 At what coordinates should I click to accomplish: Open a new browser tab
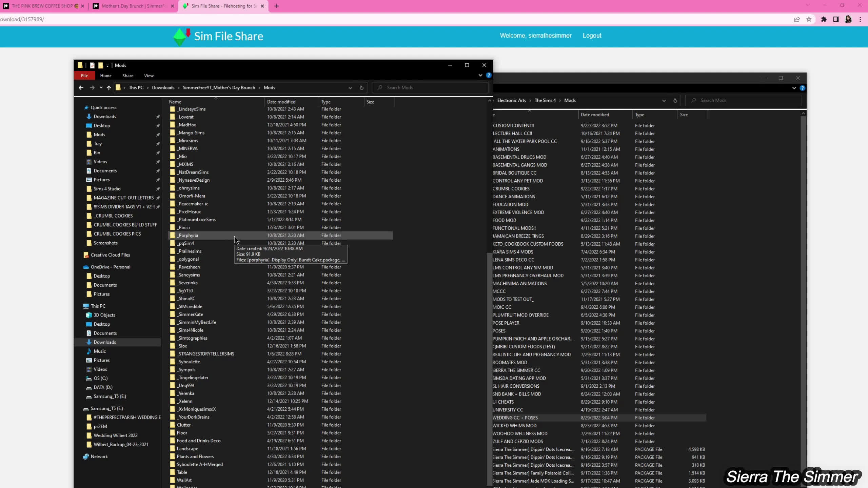click(x=277, y=6)
